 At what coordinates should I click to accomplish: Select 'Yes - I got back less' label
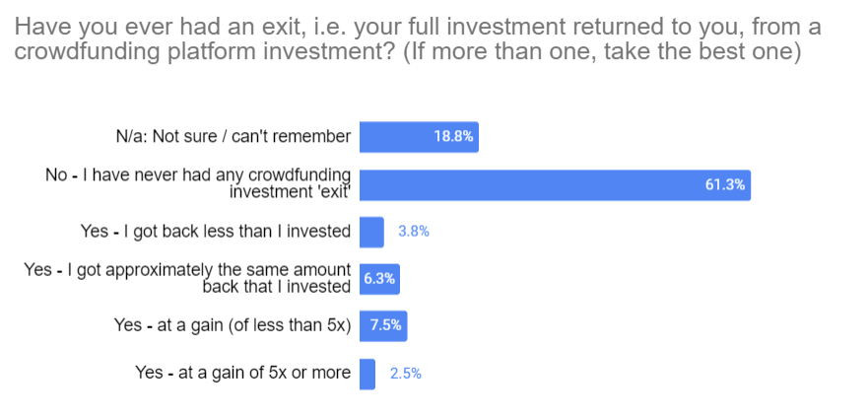[x=216, y=232]
